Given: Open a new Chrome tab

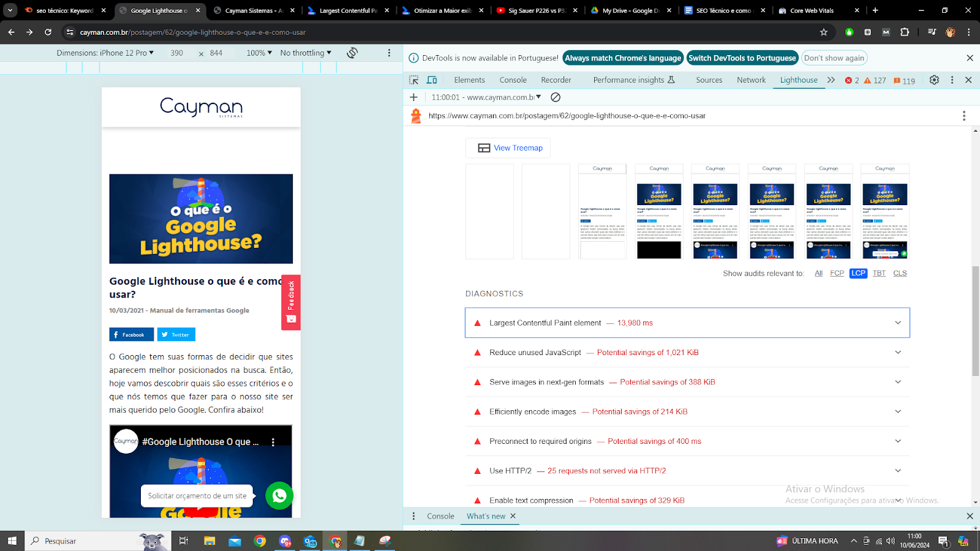Looking at the screenshot, I should coord(875,10).
